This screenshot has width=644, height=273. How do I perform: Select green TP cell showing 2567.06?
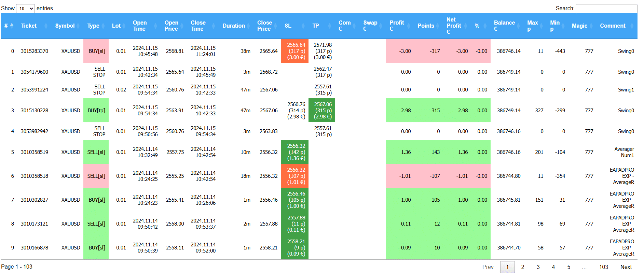(x=322, y=111)
